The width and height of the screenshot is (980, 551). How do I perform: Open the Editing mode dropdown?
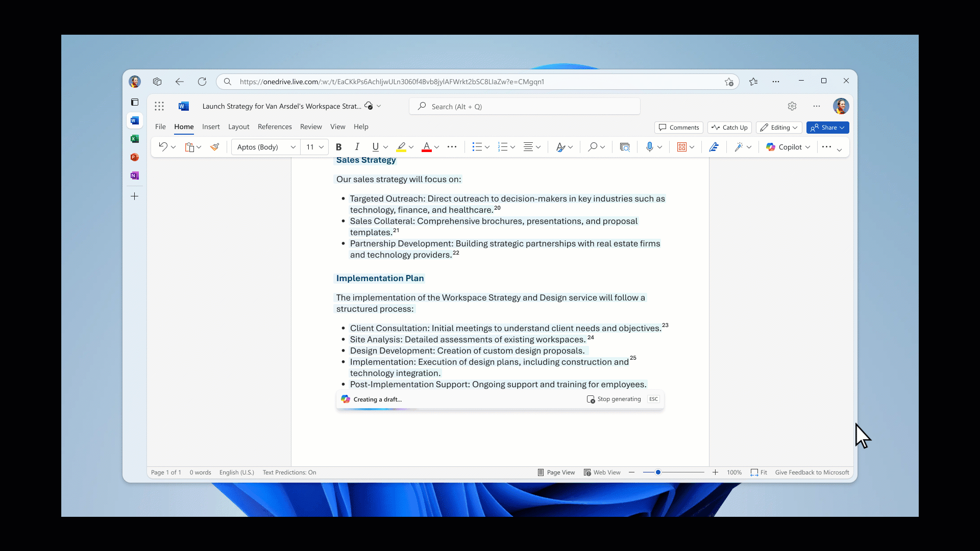tap(779, 128)
